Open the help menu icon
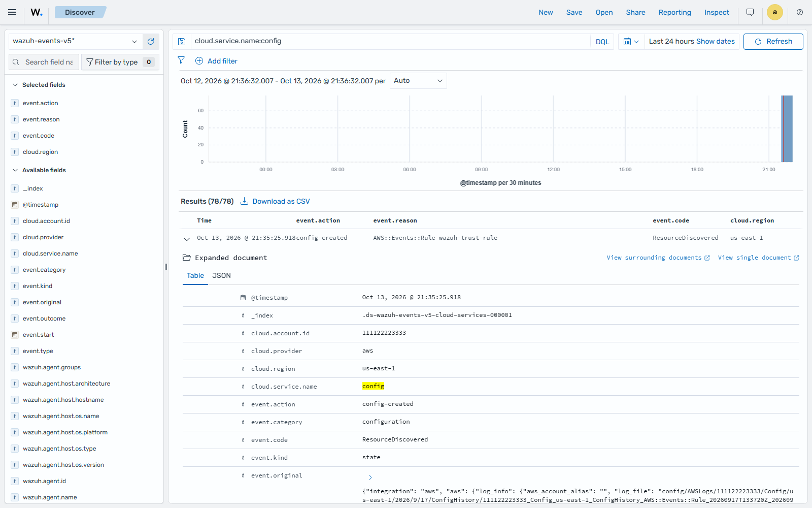 pos(800,12)
